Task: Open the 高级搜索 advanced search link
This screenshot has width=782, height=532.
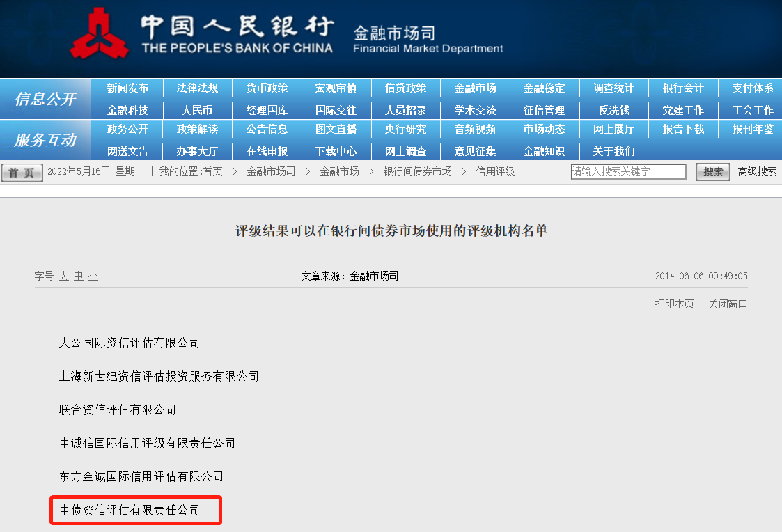Action: [x=757, y=172]
